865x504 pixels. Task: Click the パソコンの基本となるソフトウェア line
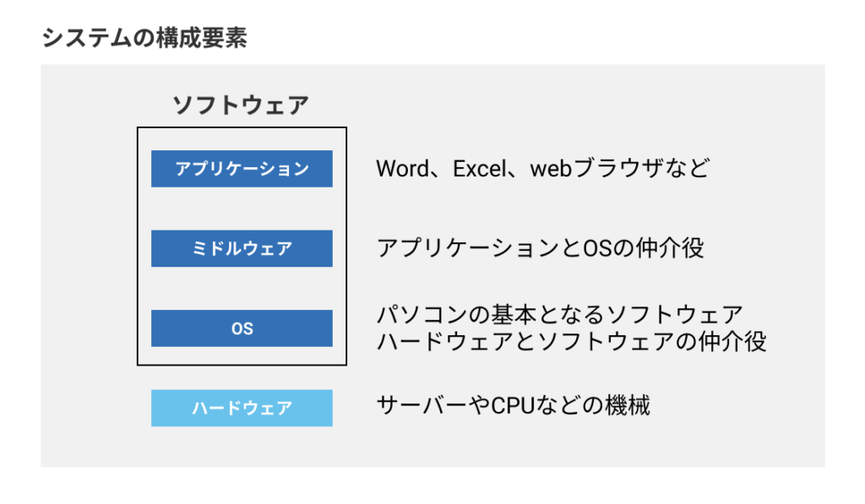click(560, 315)
